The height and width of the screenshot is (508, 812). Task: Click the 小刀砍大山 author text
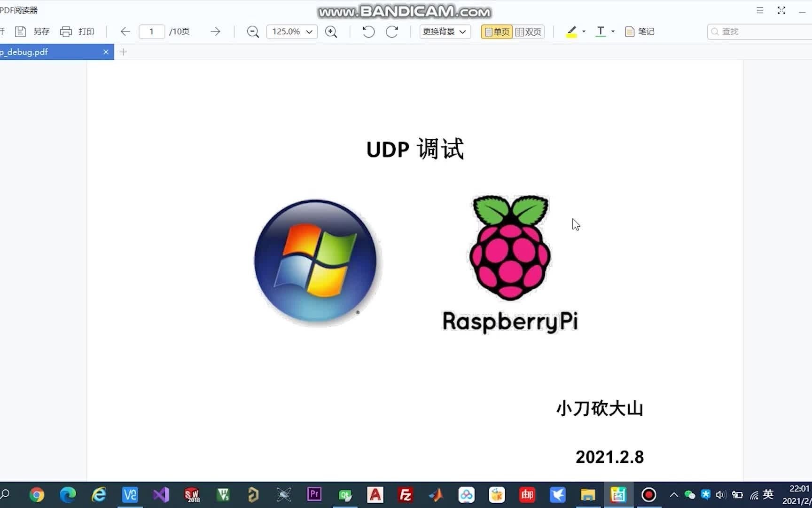(x=600, y=408)
